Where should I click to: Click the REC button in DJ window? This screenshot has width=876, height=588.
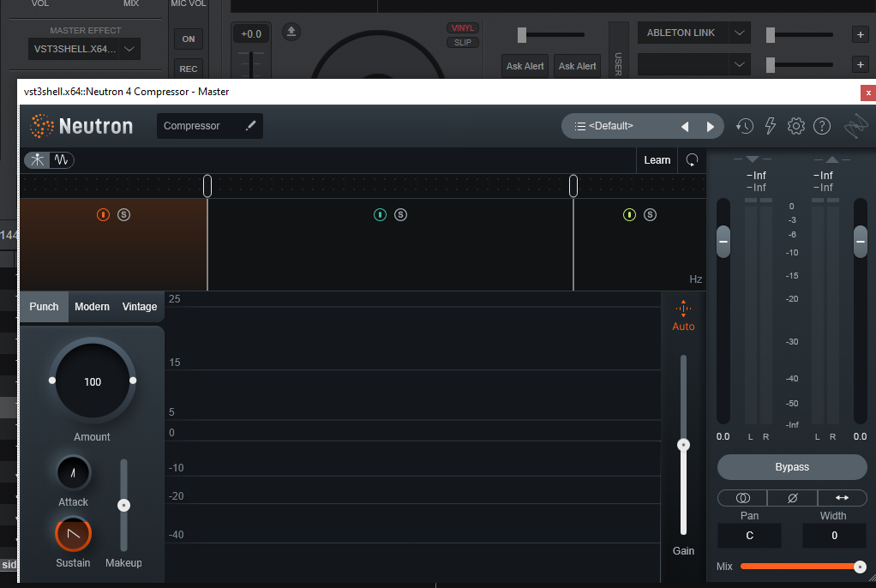[x=189, y=69]
